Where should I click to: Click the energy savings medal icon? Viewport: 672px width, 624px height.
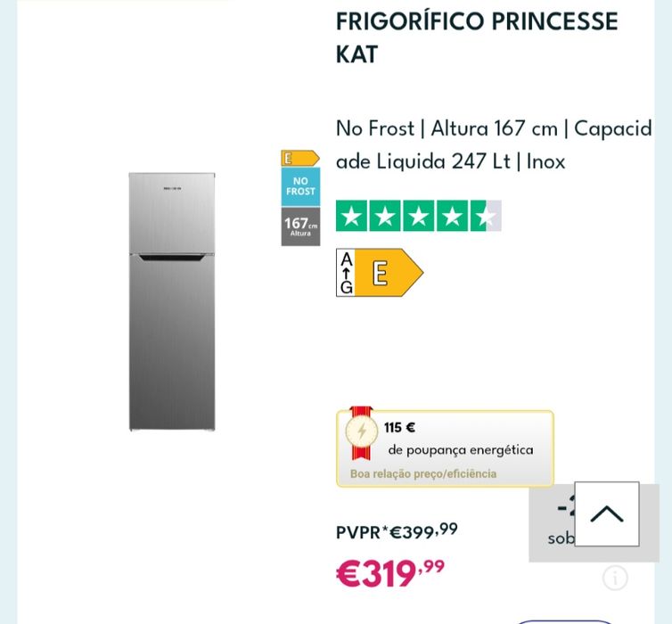361,431
